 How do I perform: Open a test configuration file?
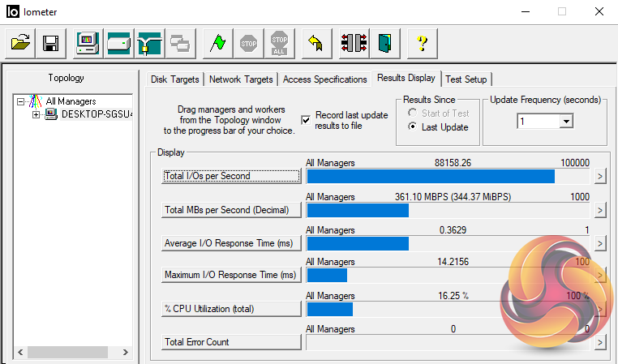pos(20,43)
